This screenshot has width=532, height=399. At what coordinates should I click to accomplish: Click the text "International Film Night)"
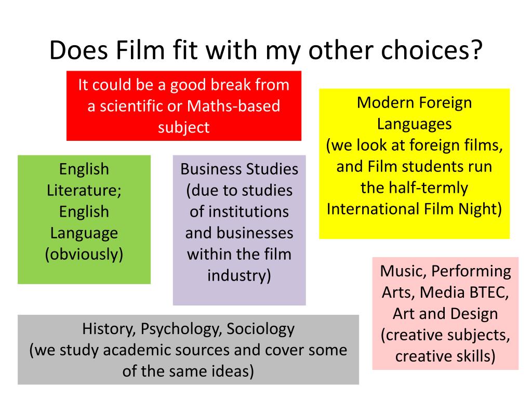click(x=414, y=209)
